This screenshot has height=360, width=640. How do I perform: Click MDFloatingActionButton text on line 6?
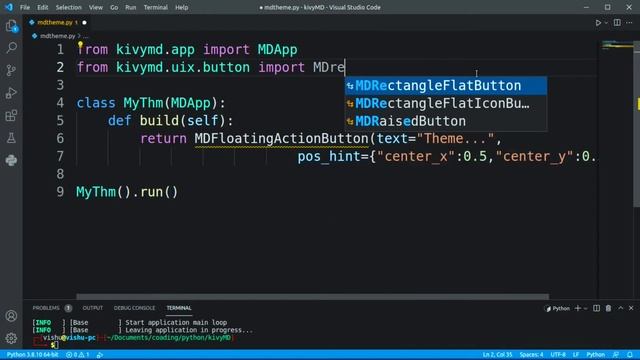point(281,138)
